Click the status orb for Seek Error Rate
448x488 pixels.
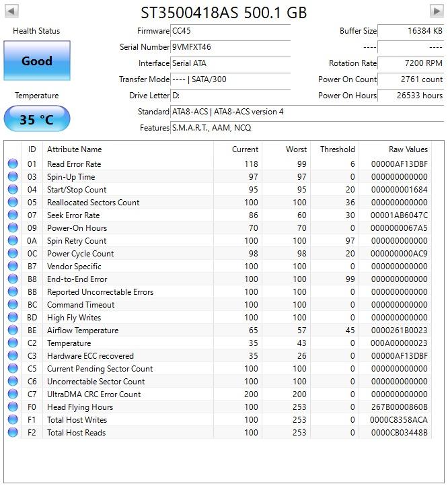click(x=13, y=215)
